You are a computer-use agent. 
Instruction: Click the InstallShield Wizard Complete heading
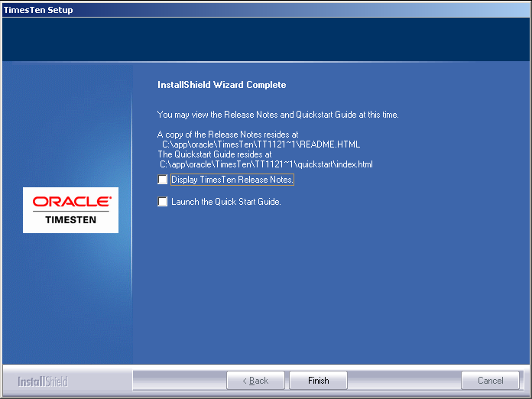pos(222,85)
